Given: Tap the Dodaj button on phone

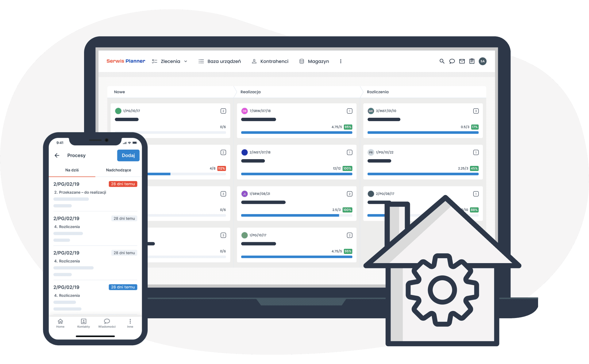Looking at the screenshot, I should tap(128, 155).
